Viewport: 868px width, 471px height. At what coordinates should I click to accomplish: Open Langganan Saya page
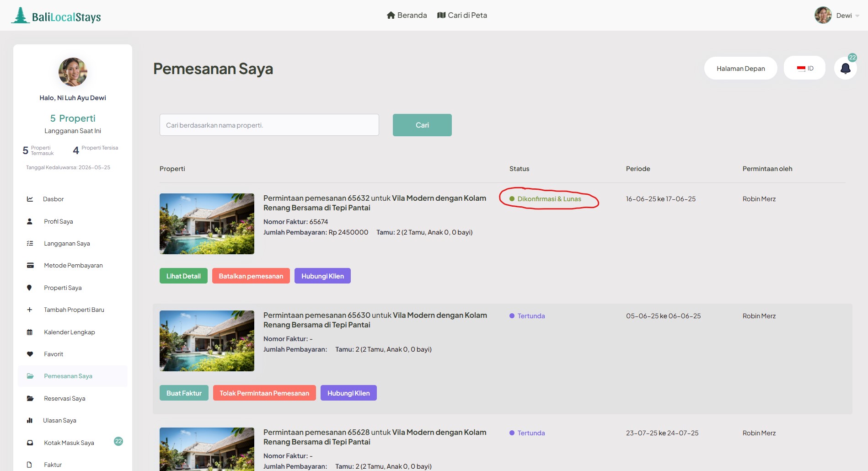click(x=67, y=243)
